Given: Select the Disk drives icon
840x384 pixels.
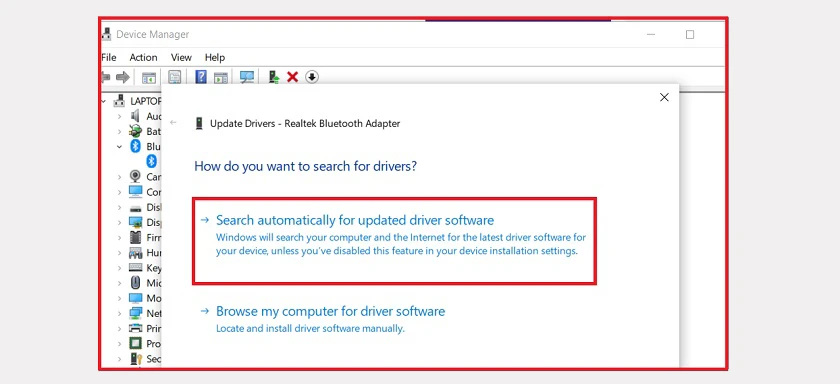Looking at the screenshot, I should coord(136,207).
